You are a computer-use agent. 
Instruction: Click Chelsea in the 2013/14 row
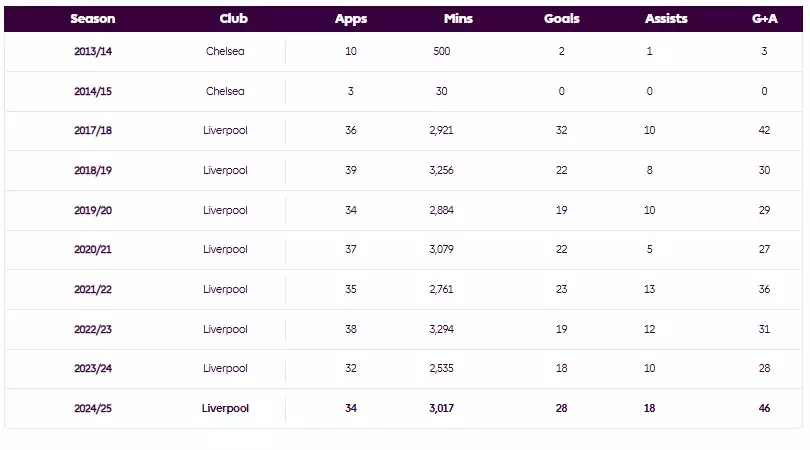click(x=225, y=51)
